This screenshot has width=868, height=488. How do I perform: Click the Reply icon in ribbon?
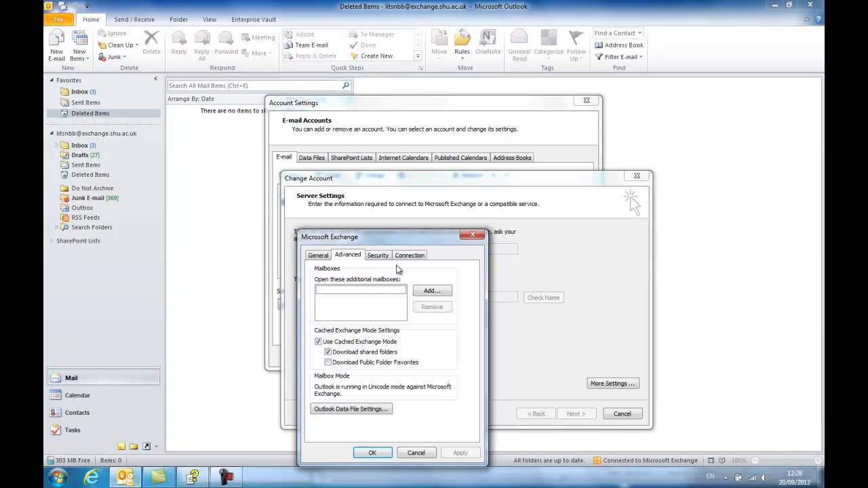tap(179, 43)
